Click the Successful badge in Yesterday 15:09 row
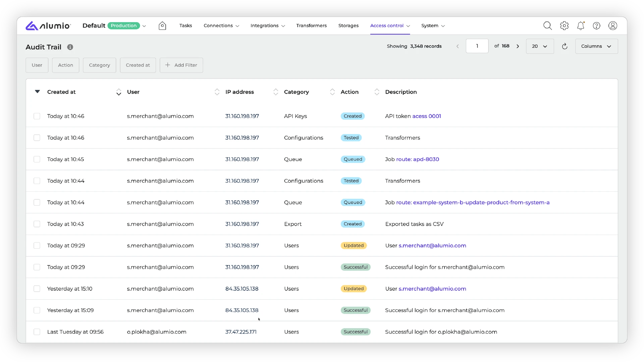The width and height of the screenshot is (644, 362). click(356, 310)
